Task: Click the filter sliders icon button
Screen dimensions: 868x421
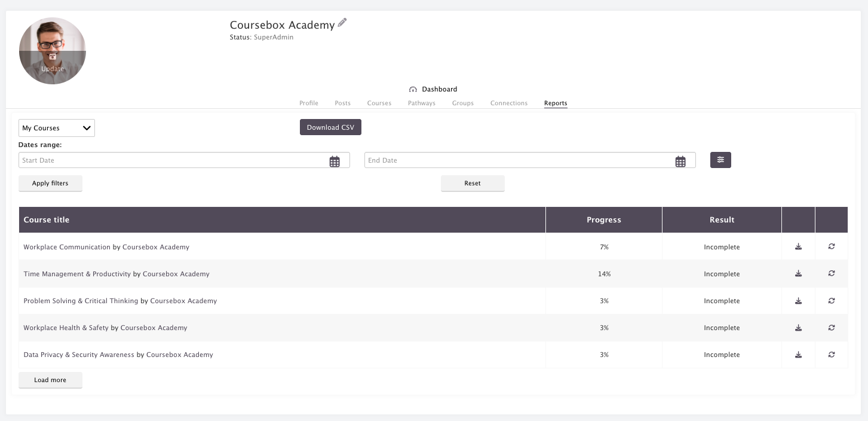Action: pyautogui.click(x=720, y=160)
